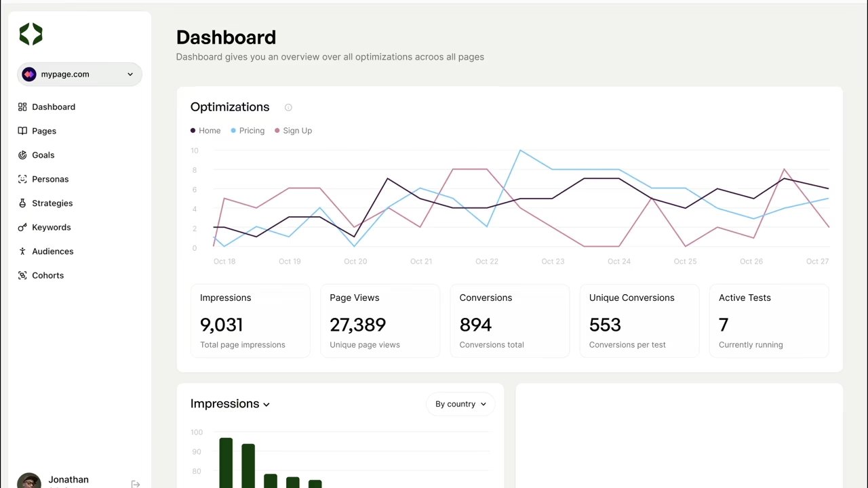The width and height of the screenshot is (868, 488).
Task: Click the Personas sidebar icon
Action: 22,179
